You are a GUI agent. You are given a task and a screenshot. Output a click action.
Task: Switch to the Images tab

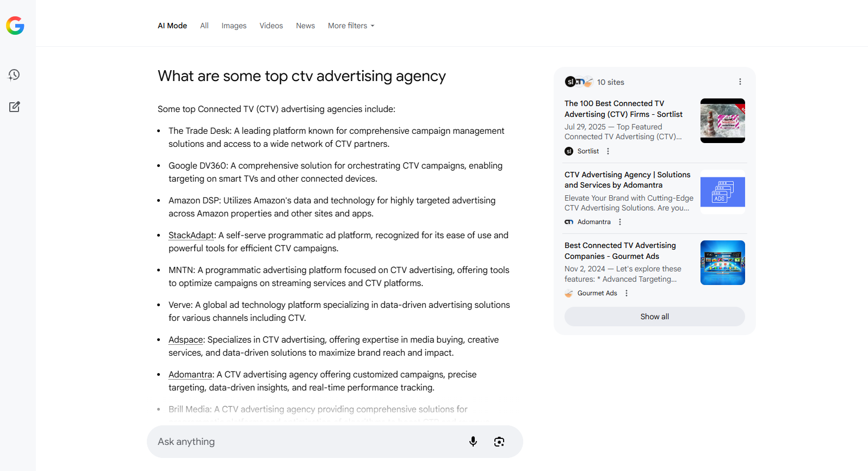[x=234, y=26]
